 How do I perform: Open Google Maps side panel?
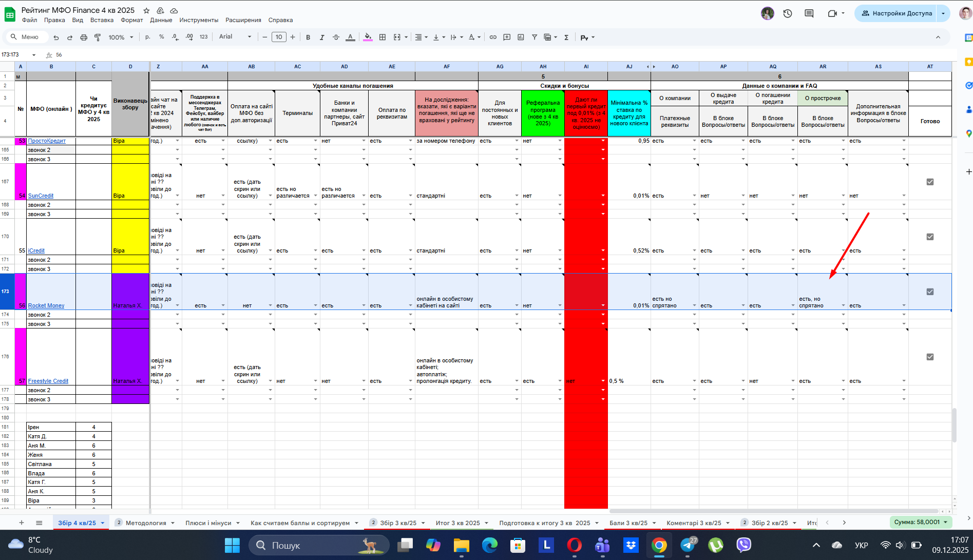(x=968, y=133)
